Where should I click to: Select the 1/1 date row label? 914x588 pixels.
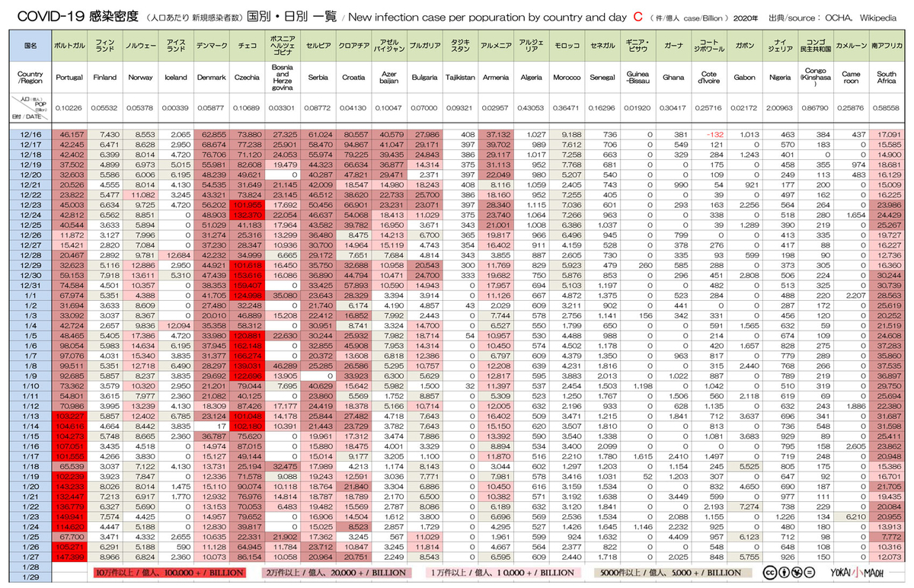[30, 295]
